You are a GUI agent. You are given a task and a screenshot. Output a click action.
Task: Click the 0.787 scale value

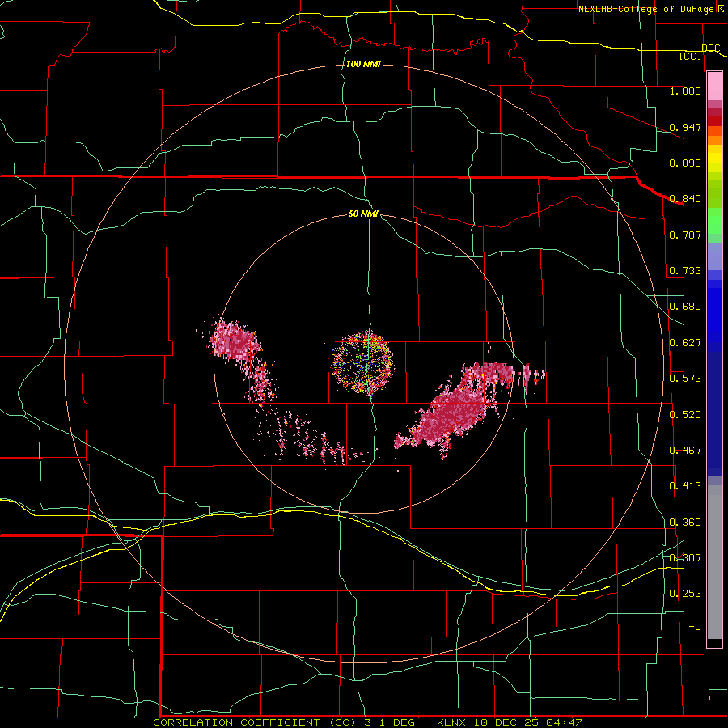click(685, 235)
